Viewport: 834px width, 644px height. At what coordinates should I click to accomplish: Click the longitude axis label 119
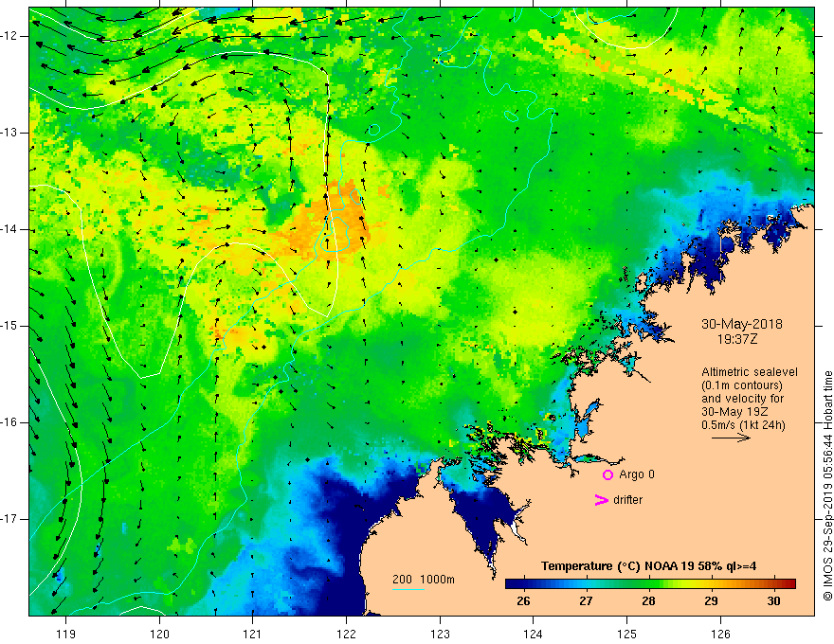(66, 634)
